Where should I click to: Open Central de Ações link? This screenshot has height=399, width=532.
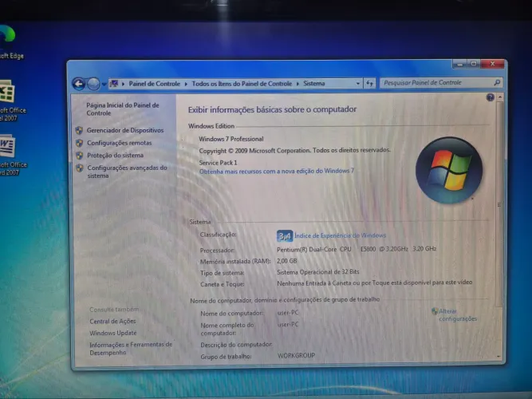click(x=112, y=322)
